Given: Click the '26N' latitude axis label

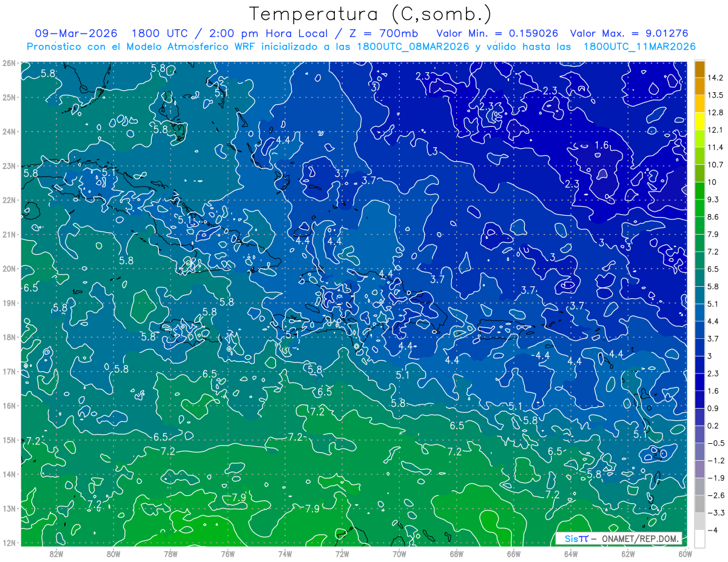Looking at the screenshot, I should 8,63.
